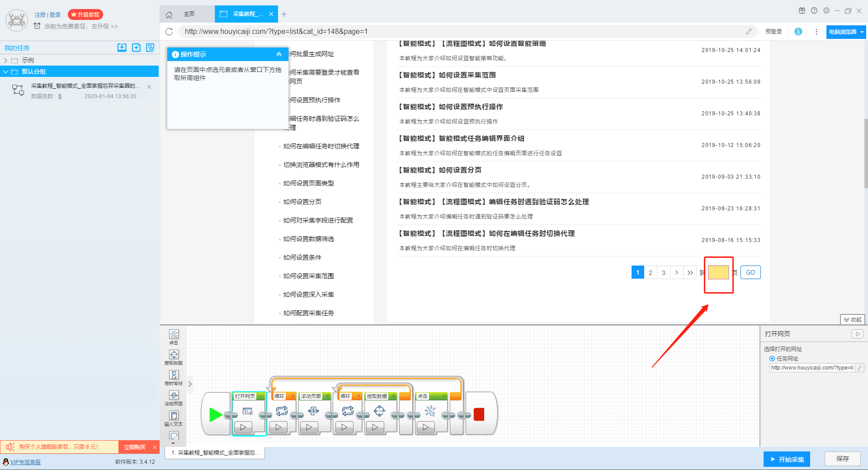Open help via question mark icon
Viewport: 868px width, 470px height.
(x=814, y=10)
